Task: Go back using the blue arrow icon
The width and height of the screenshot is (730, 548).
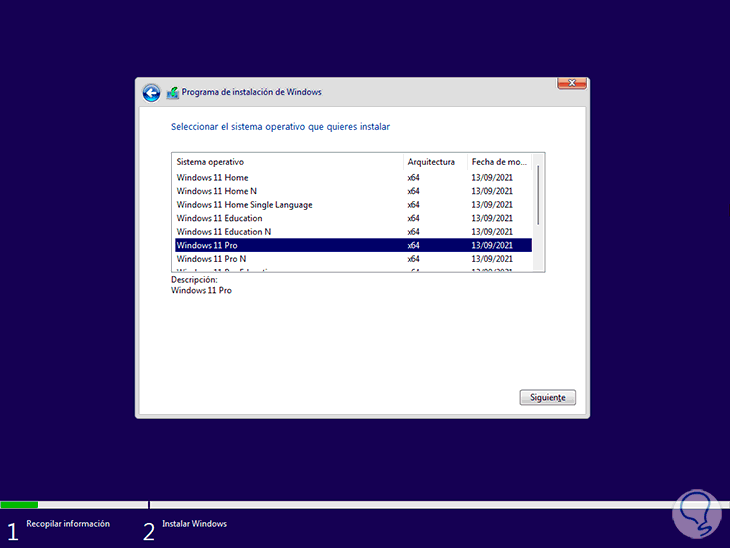Action: (151, 93)
